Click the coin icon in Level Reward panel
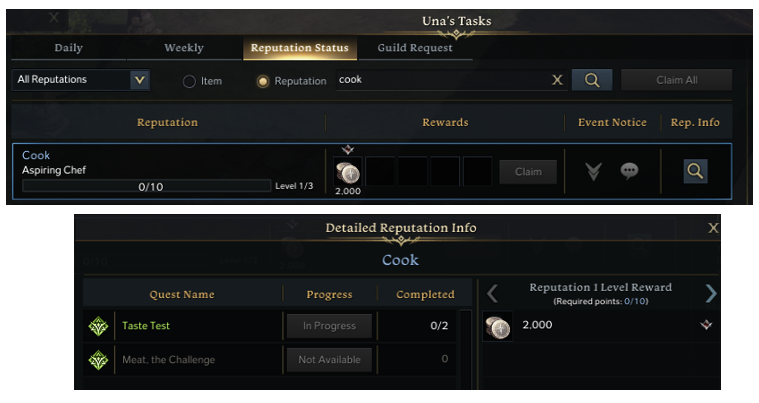Screen dimensions: 759x403 (498, 326)
